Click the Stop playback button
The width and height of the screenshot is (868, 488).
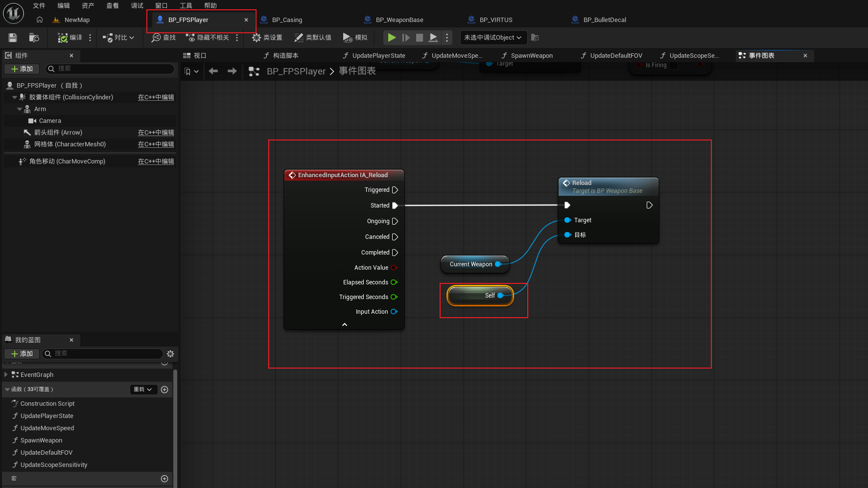(420, 38)
